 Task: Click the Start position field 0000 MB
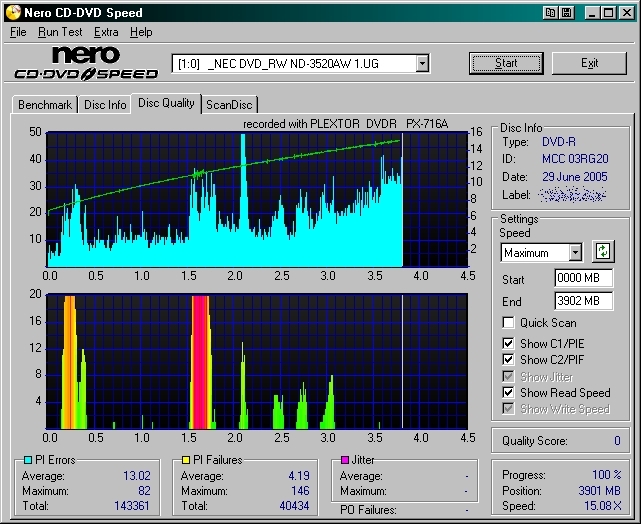pos(583,278)
